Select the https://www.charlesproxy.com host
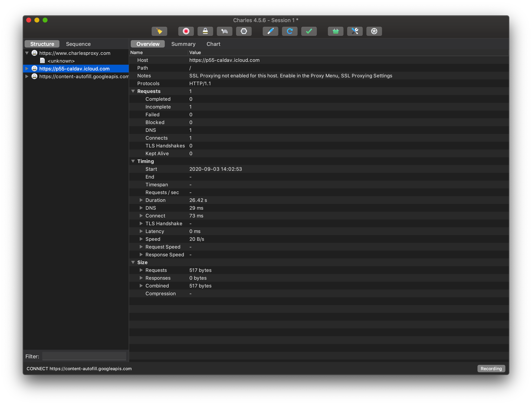Screen dimensions: 532x405 (75, 53)
